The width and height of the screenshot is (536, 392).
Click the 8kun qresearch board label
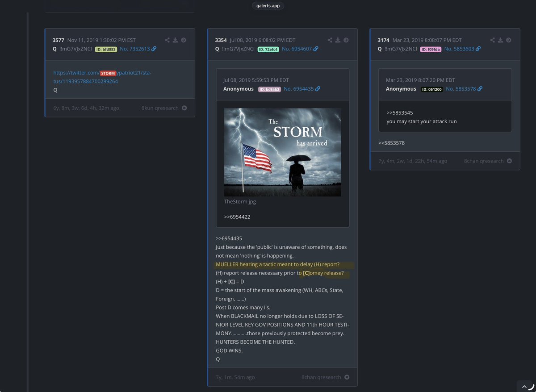click(x=160, y=108)
